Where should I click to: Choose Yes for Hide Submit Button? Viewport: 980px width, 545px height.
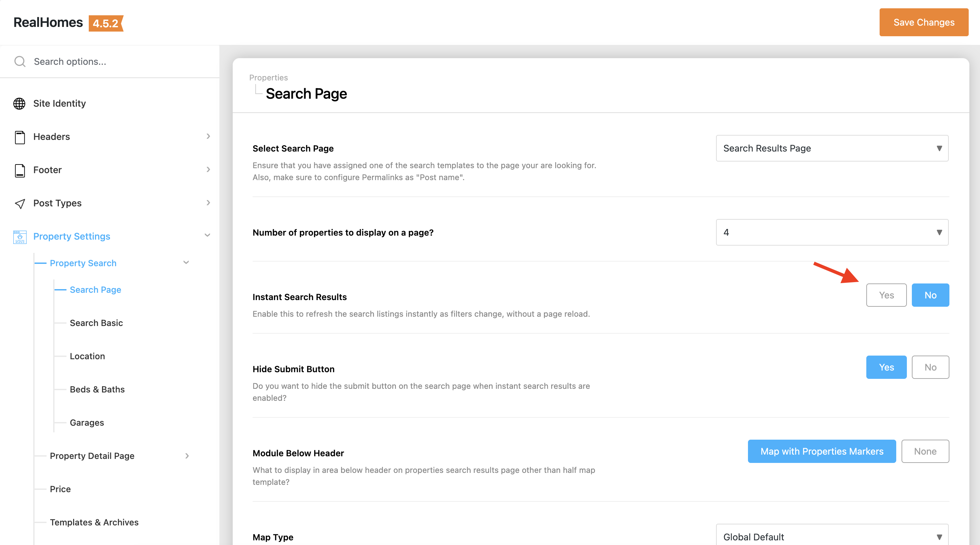tap(886, 367)
